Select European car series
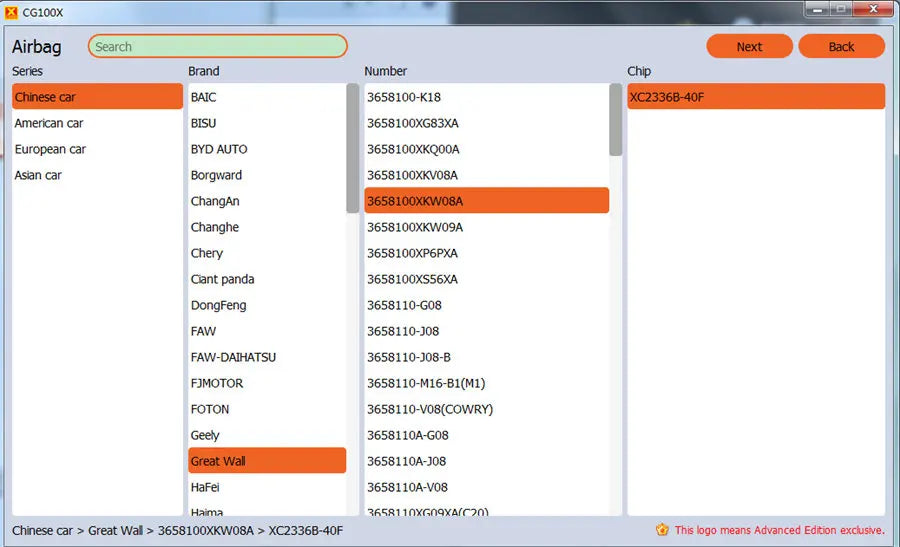900x547 pixels. [x=97, y=149]
